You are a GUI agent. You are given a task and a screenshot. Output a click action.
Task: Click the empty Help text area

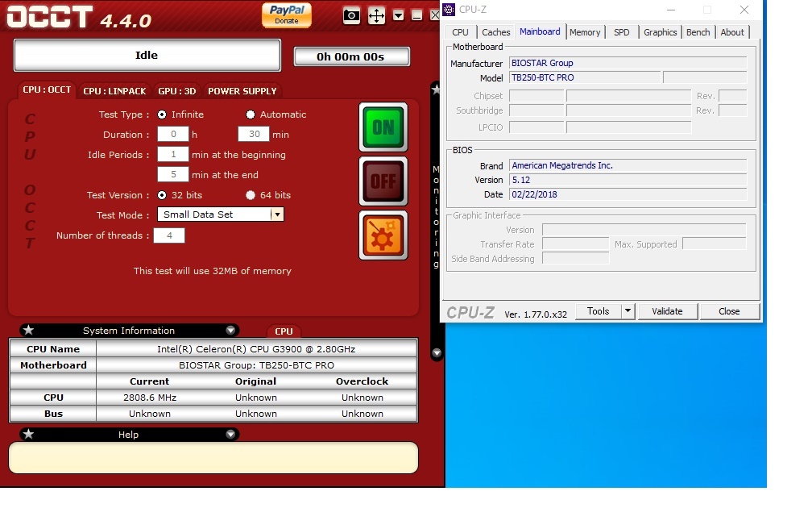[213, 457]
